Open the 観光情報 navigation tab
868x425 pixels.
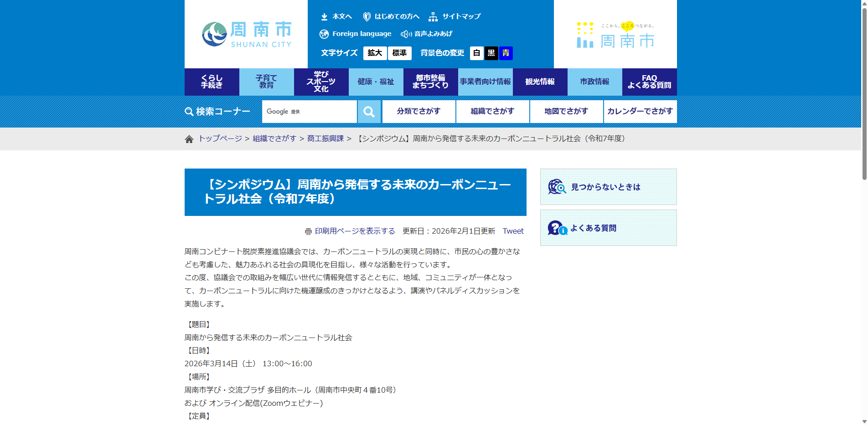coord(540,82)
